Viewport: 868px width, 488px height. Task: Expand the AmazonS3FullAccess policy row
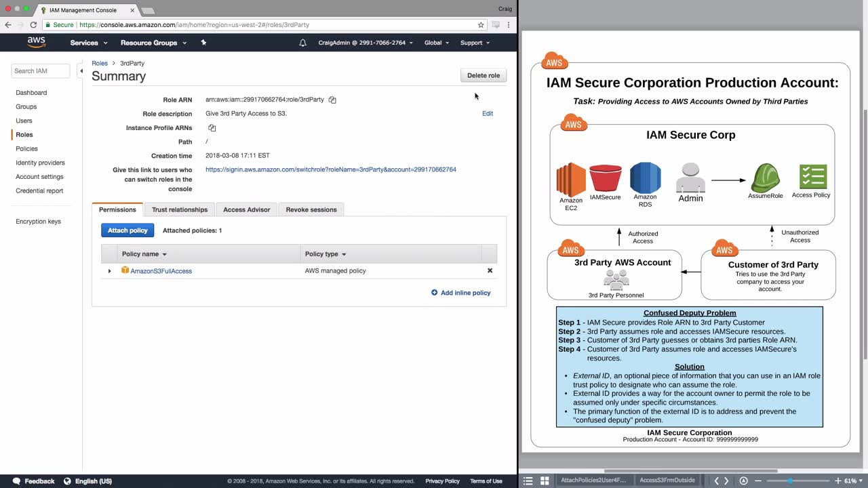click(x=109, y=271)
